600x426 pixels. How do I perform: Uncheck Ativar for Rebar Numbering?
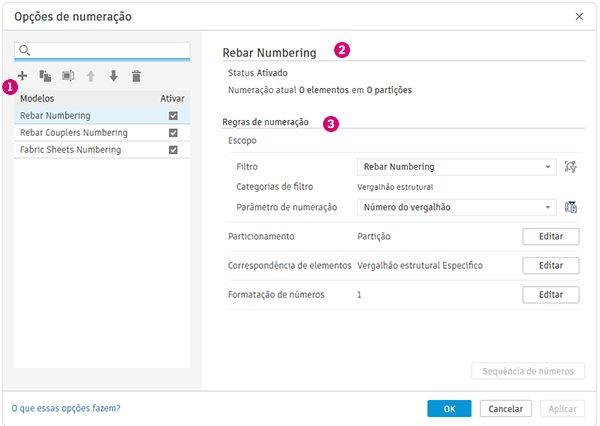pyautogui.click(x=173, y=116)
